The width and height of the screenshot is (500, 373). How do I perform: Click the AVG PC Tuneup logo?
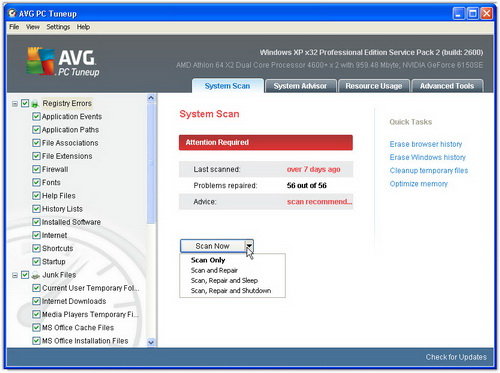[63, 62]
